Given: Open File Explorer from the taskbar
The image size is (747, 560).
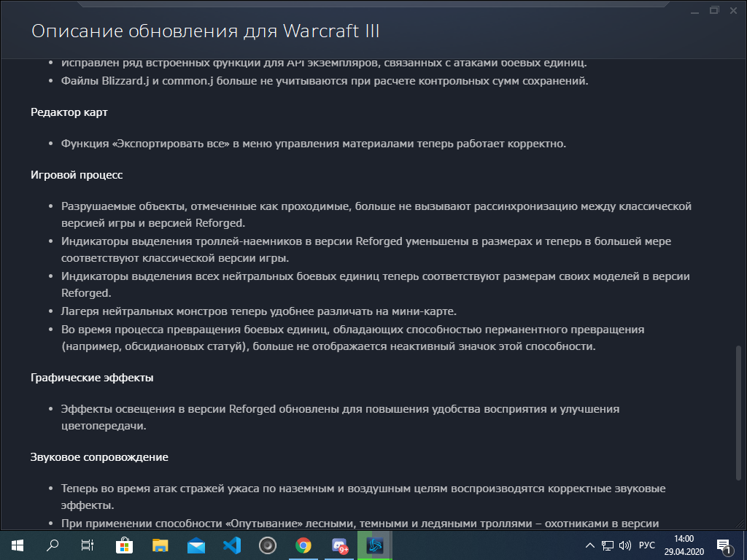Looking at the screenshot, I should [160, 545].
